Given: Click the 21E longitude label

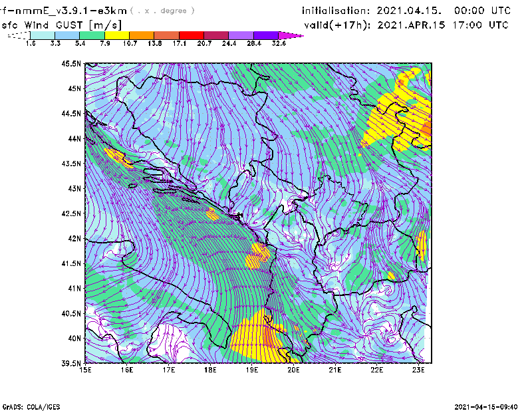Looking at the screenshot, I should click(335, 370).
